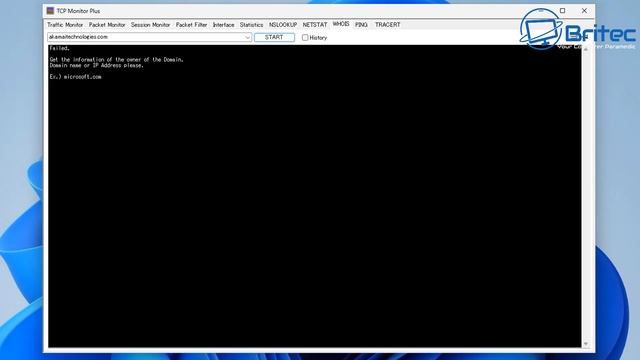Click the scrollbar up arrow
The height and width of the screenshot is (360, 640).
(x=586, y=49)
